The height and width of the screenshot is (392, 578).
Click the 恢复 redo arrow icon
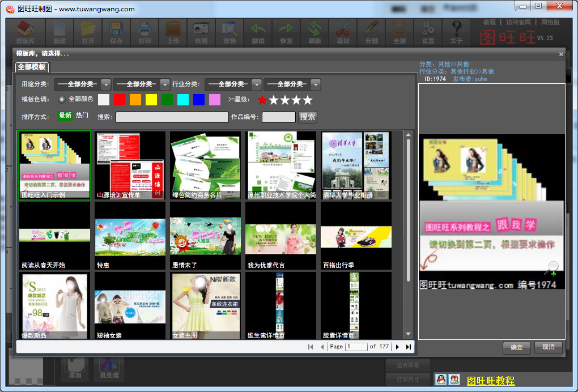click(x=286, y=32)
